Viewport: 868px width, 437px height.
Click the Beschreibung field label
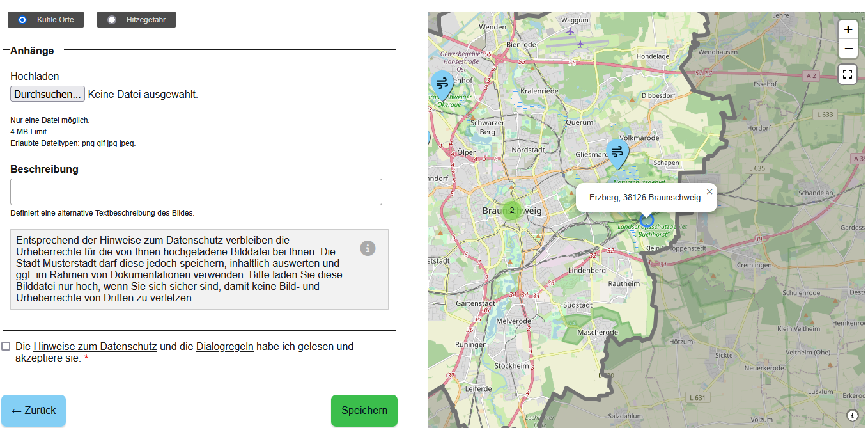[x=44, y=170]
